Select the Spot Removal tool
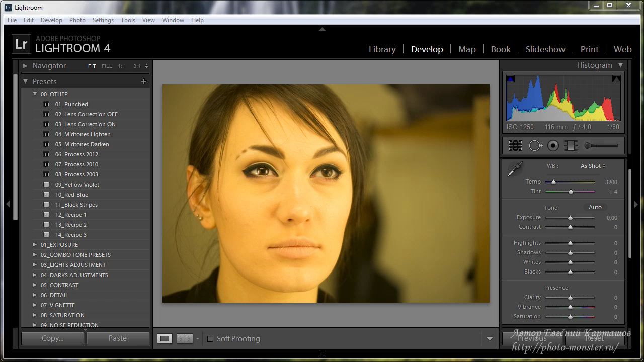This screenshot has width=644, height=362. 536,146
